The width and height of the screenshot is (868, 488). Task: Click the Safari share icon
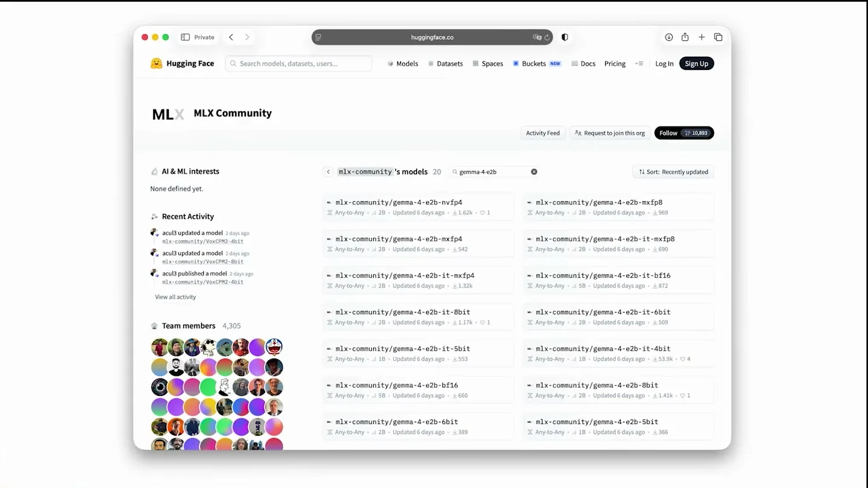[x=685, y=37]
